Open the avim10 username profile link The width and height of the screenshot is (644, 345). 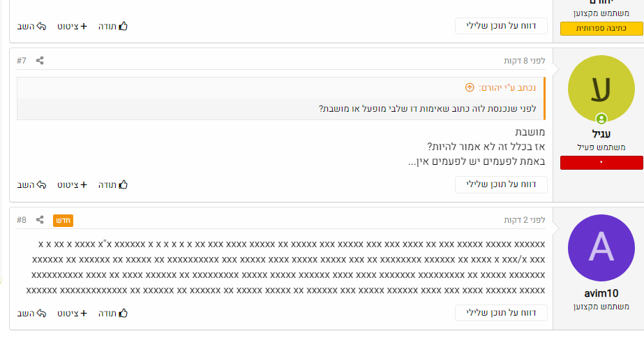pyautogui.click(x=601, y=293)
